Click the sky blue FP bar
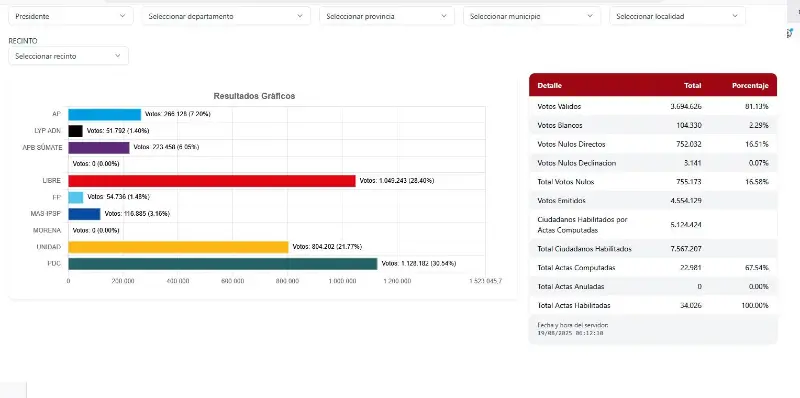Image resolution: width=800 pixels, height=398 pixels. (76, 197)
